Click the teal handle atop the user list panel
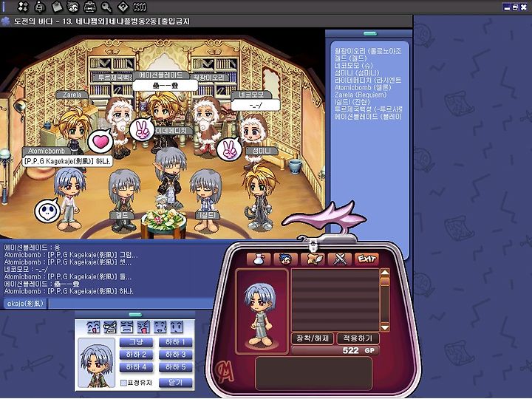This screenshot has height=399, width=532. point(370,33)
